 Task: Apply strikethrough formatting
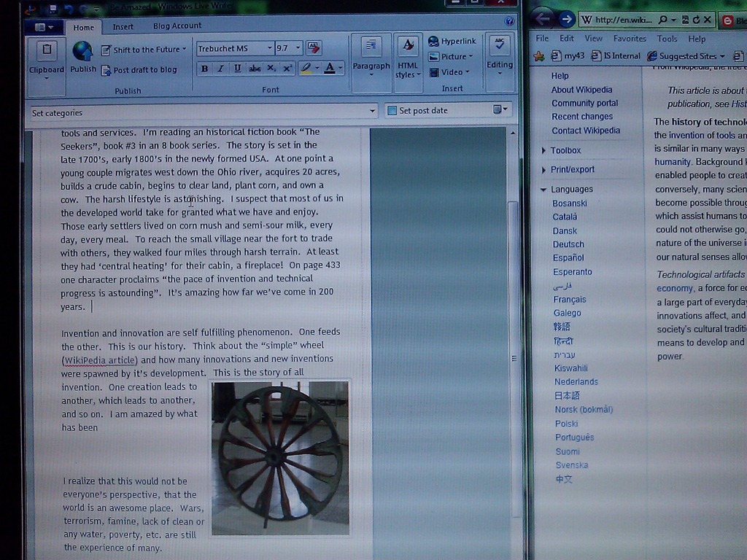[255, 69]
